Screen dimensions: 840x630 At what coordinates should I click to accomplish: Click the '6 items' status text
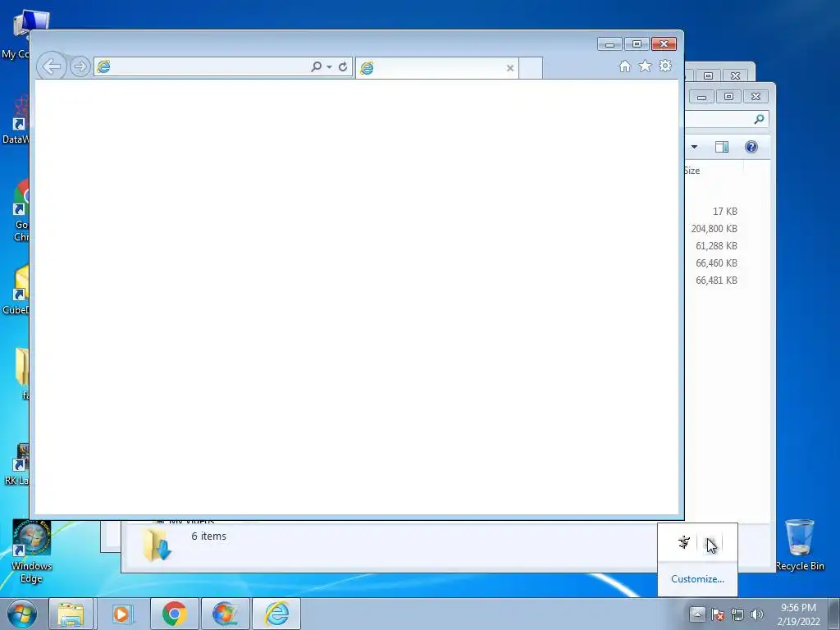point(209,536)
